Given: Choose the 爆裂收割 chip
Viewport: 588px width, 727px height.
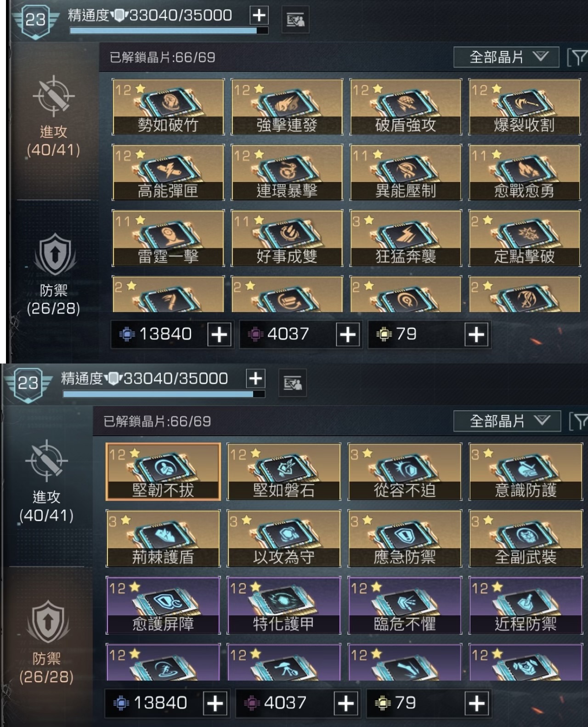Looking at the screenshot, I should 524,107.
